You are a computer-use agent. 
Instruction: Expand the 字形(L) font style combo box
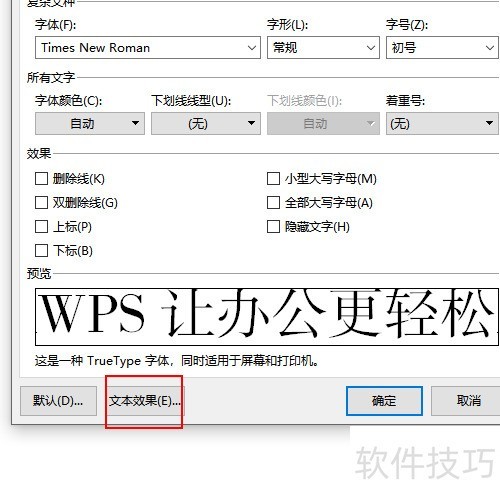(x=371, y=48)
